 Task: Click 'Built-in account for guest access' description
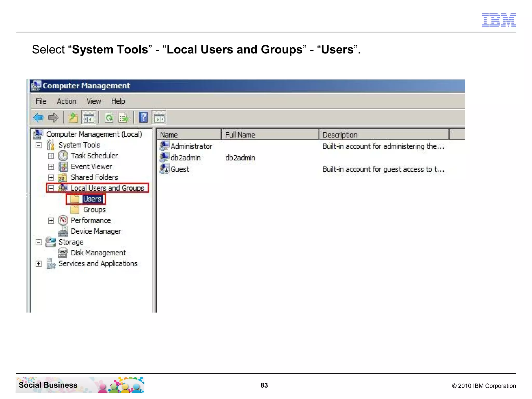click(383, 169)
